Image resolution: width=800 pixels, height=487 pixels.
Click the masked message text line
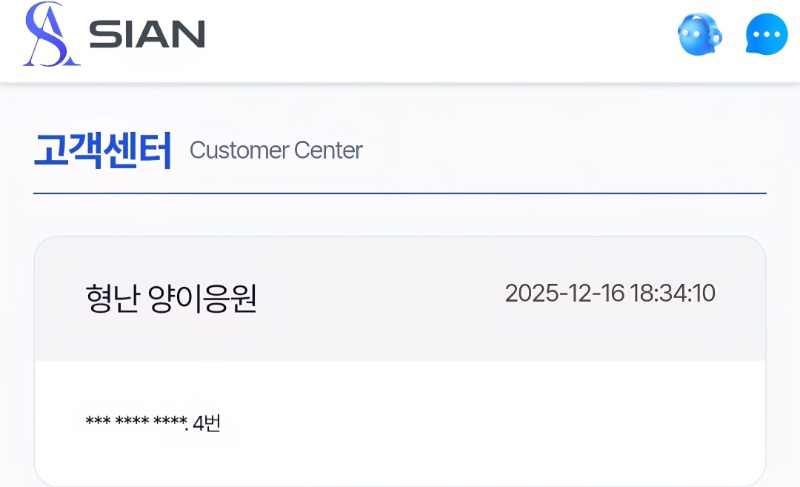click(153, 423)
